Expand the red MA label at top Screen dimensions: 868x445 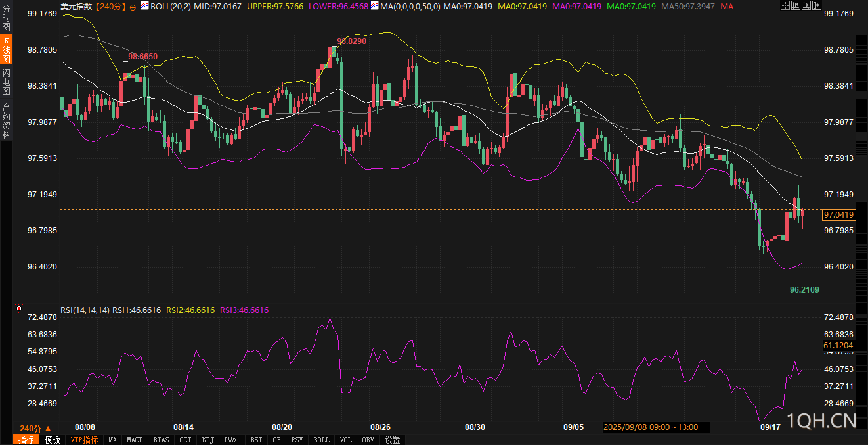tap(727, 6)
